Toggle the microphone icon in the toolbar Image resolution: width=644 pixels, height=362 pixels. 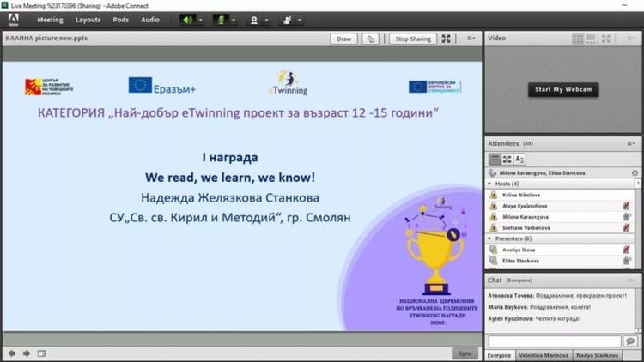[220, 19]
